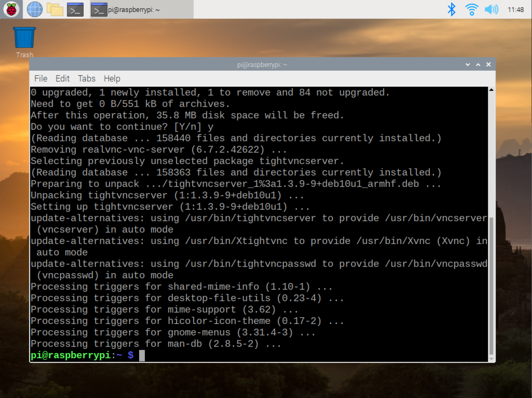Click 'Processing triggers for shared-mime-info' line
The image size is (532, 398).
(x=182, y=286)
